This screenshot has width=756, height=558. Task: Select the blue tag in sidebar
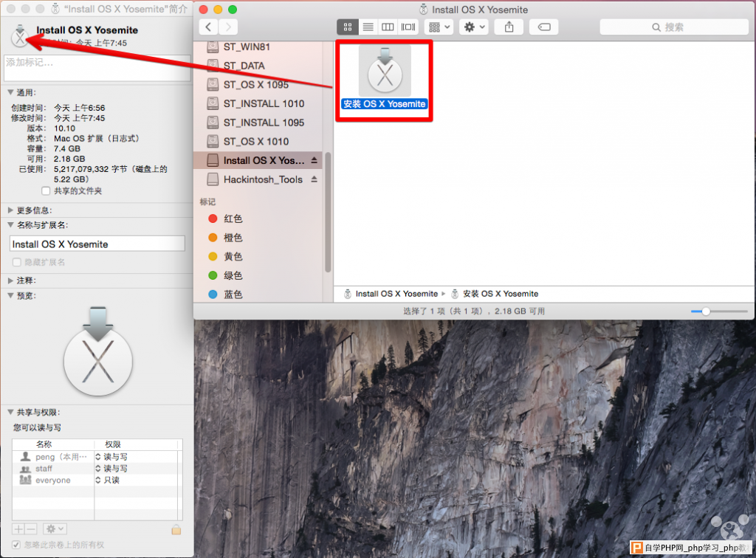(258, 294)
